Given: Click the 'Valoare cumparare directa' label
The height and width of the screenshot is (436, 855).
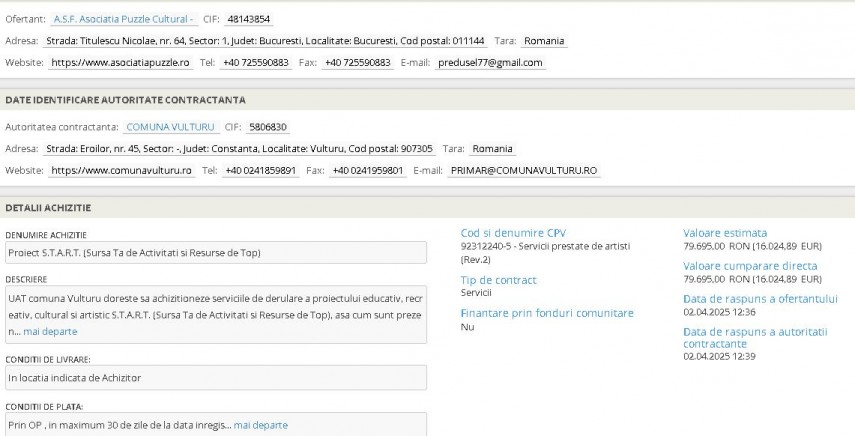Looking at the screenshot, I should pos(750,266).
